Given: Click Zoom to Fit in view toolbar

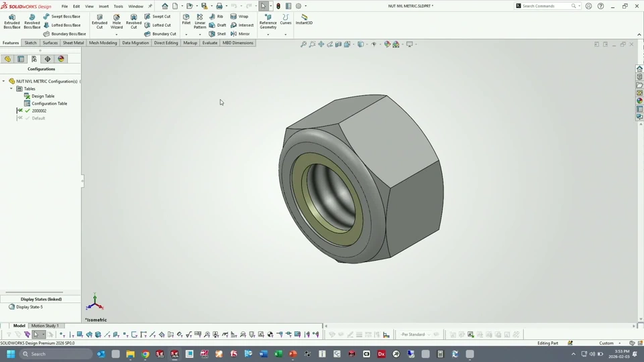Looking at the screenshot, I should (x=303, y=44).
